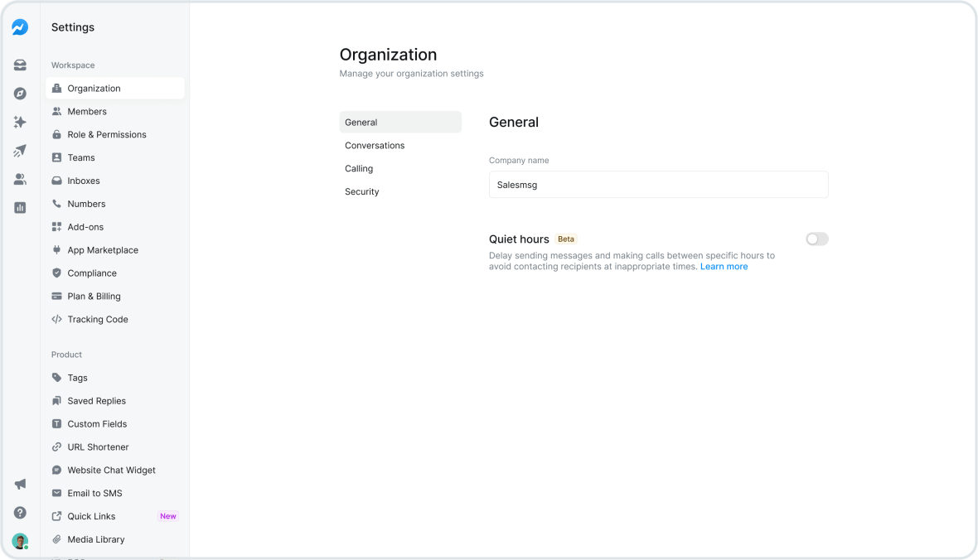
Task: Switch to the Conversations settings tab
Action: point(375,145)
